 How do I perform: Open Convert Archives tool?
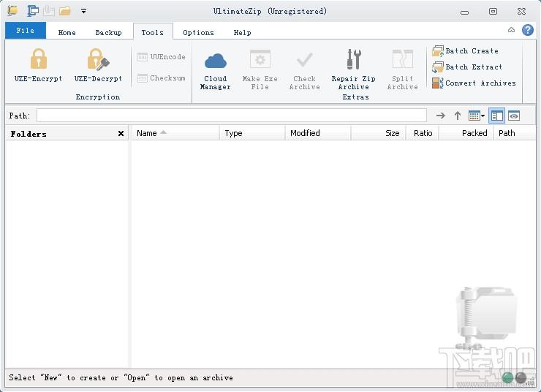pos(474,83)
